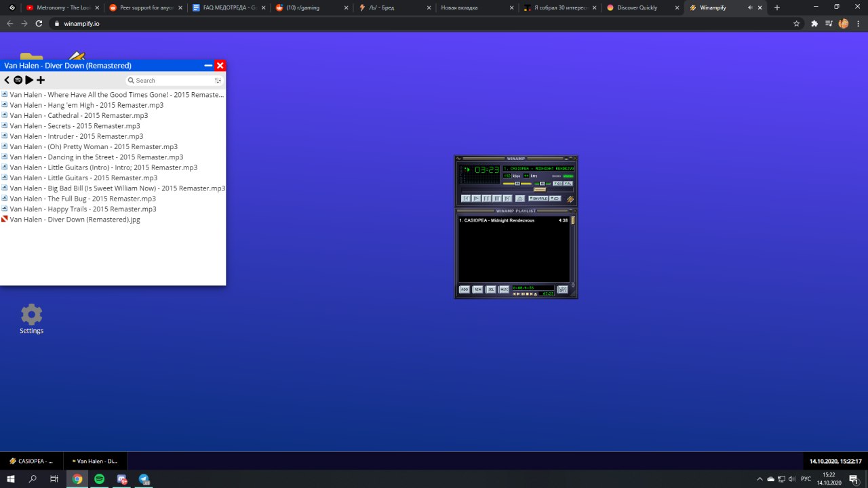The width and height of the screenshot is (868, 488).
Task: Play the Diver Down album with the play icon
Action: (x=29, y=80)
